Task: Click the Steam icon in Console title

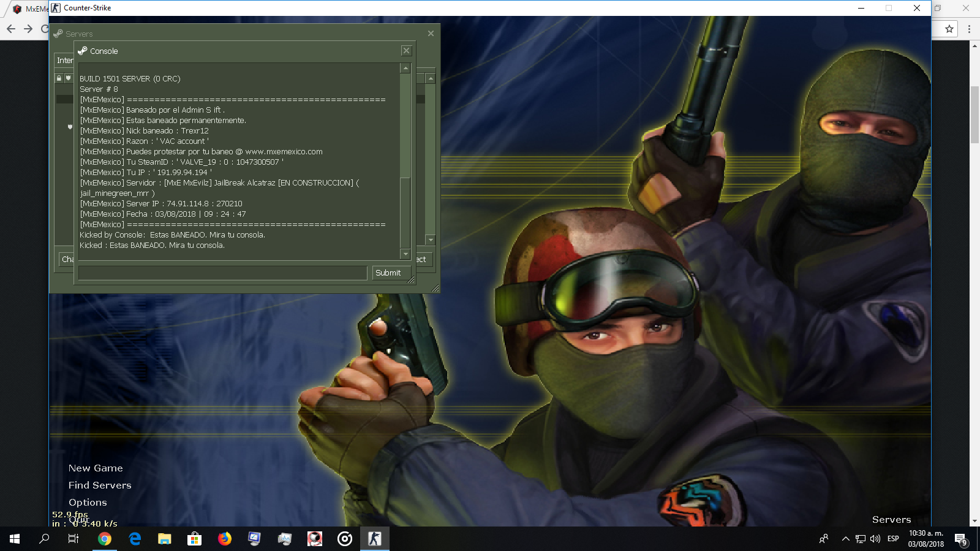Action: [x=83, y=51]
